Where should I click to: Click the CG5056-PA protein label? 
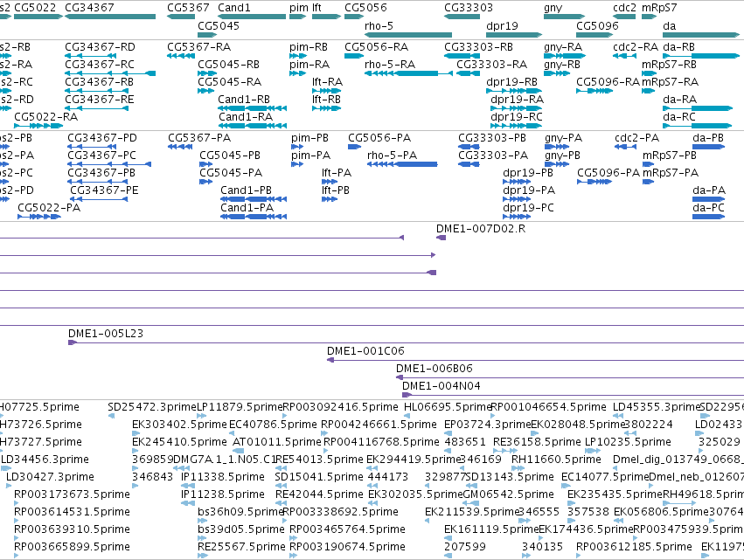(x=379, y=138)
